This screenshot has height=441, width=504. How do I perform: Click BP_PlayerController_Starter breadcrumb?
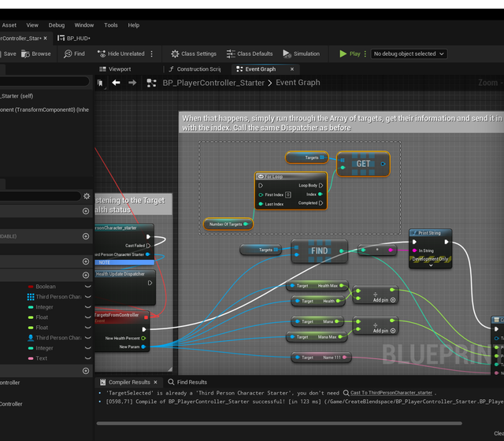click(213, 83)
